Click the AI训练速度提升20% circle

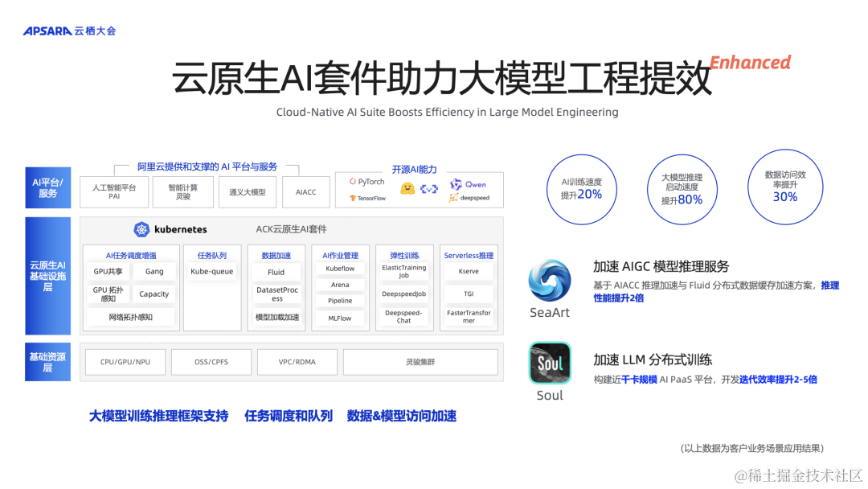pos(582,189)
